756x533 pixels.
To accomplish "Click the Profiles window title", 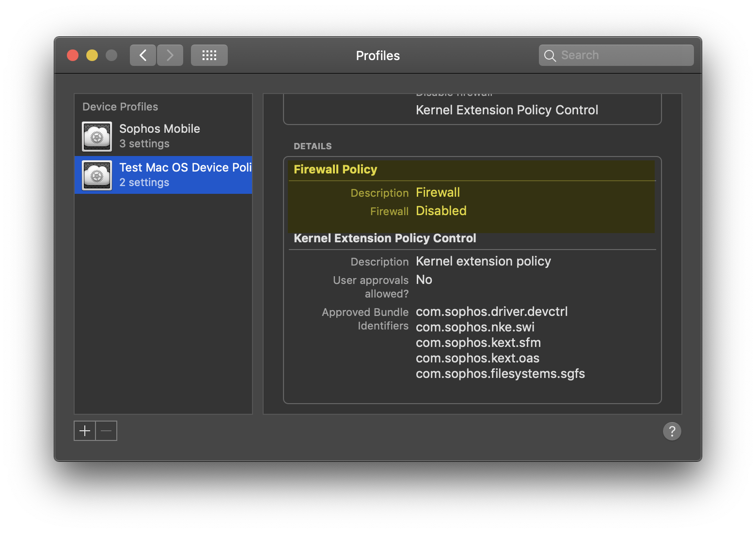I will 378,56.
